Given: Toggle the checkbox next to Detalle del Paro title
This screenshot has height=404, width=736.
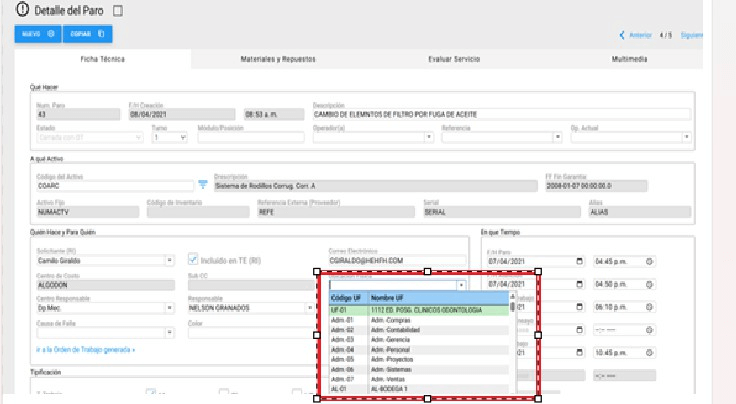Looking at the screenshot, I should tap(117, 11).
